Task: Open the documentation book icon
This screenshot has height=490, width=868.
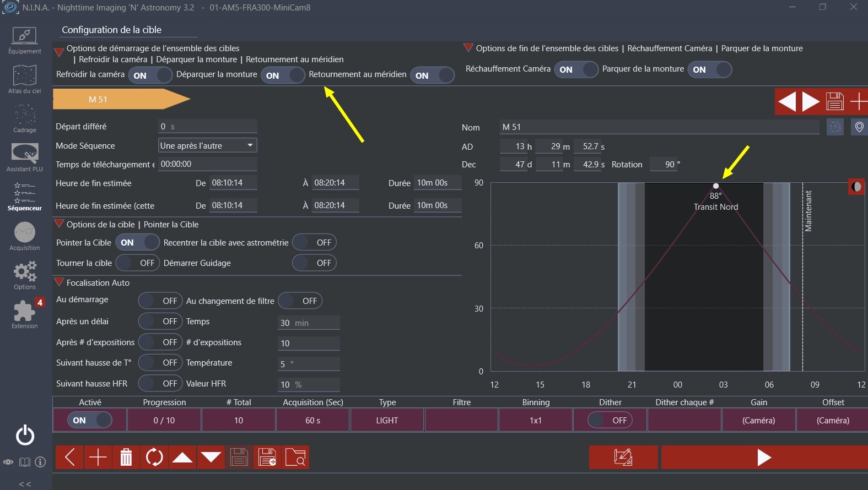Action: coord(24,462)
